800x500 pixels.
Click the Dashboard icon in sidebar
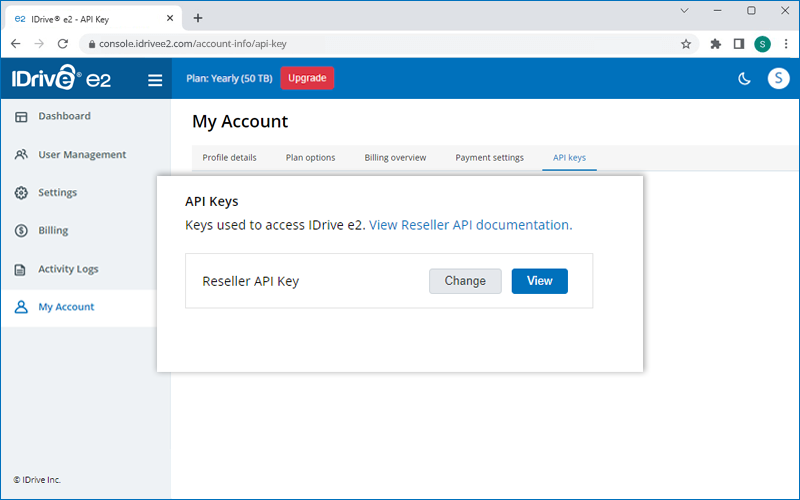[21, 117]
